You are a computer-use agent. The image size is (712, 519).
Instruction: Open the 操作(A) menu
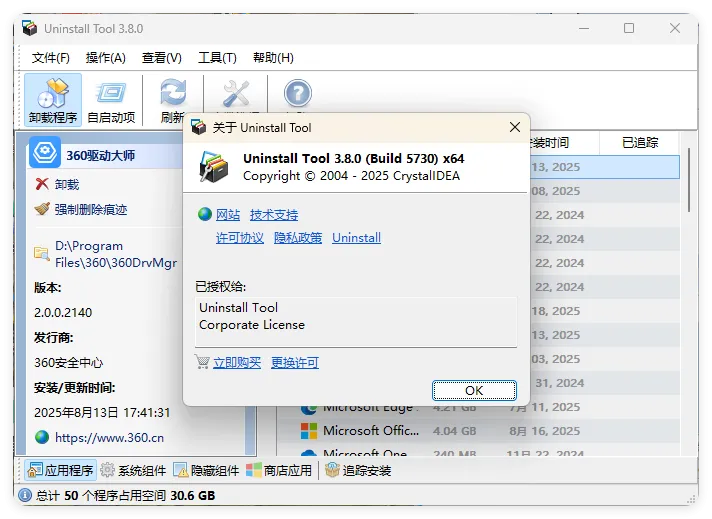click(x=105, y=58)
